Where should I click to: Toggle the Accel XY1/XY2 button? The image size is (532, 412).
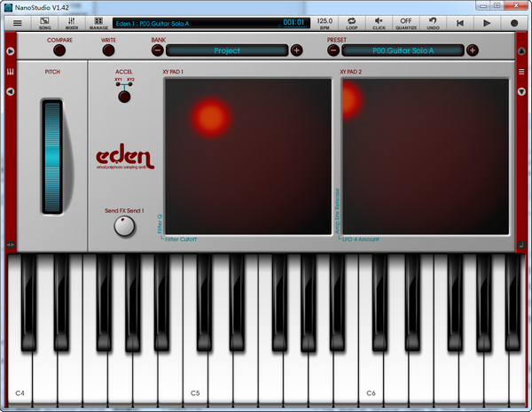click(124, 97)
